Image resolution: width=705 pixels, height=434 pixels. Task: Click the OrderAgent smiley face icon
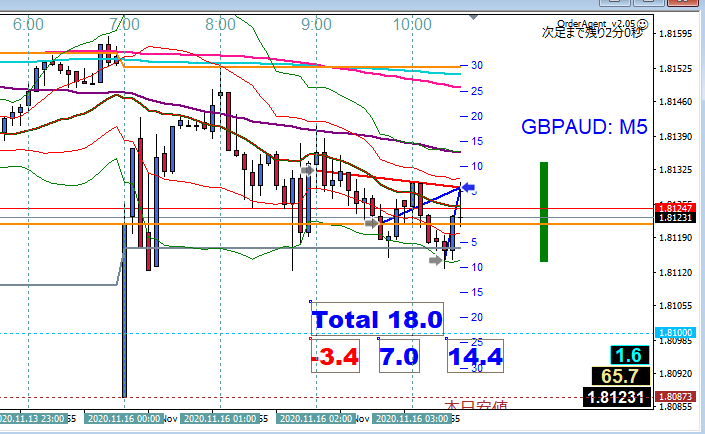pyautogui.click(x=643, y=24)
